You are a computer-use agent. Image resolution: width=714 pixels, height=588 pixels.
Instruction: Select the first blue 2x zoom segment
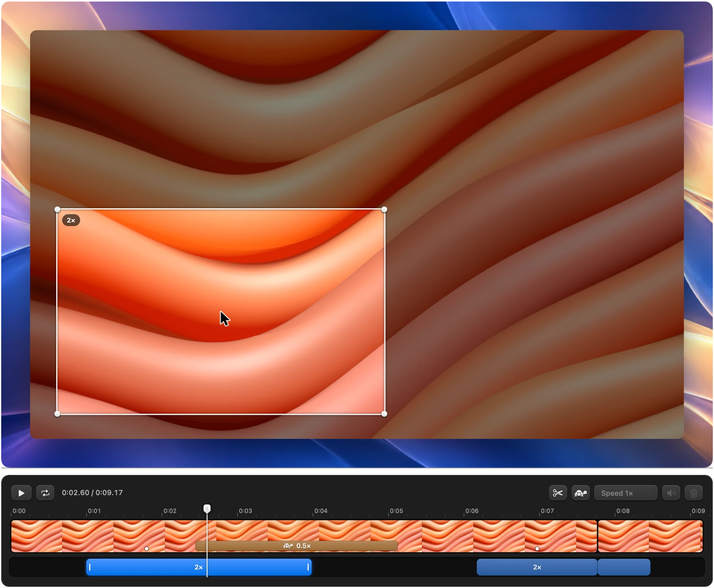(199, 567)
